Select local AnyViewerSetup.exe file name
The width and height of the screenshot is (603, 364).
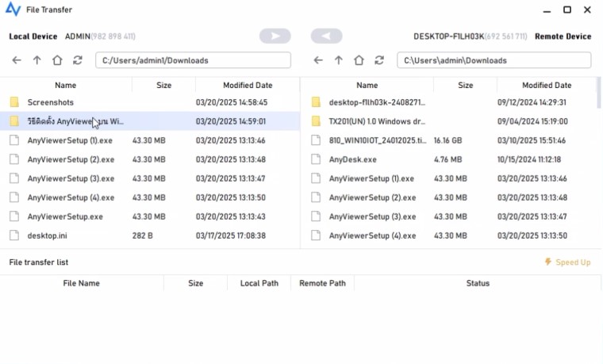point(65,216)
